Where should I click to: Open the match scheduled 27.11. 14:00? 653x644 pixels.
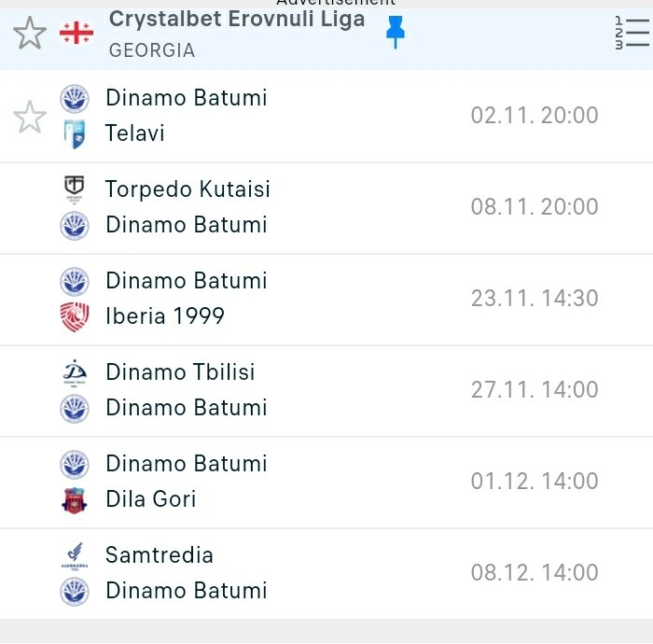pyautogui.click(x=326, y=390)
